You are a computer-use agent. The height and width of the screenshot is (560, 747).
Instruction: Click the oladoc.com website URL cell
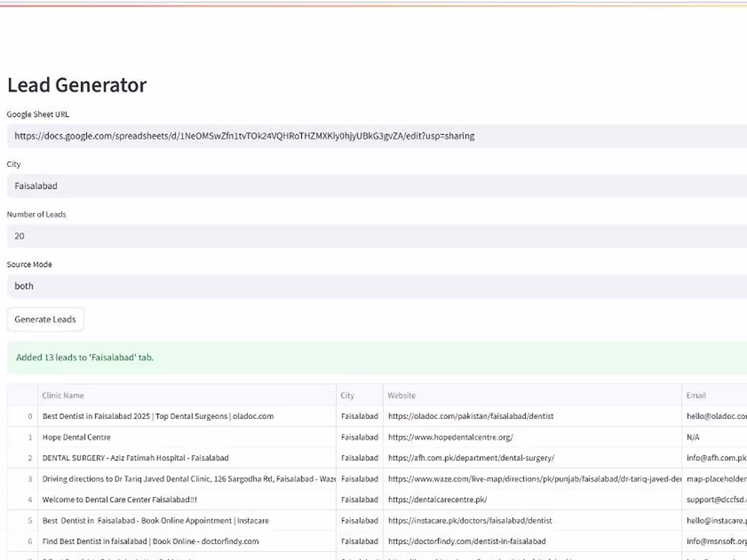click(532, 416)
